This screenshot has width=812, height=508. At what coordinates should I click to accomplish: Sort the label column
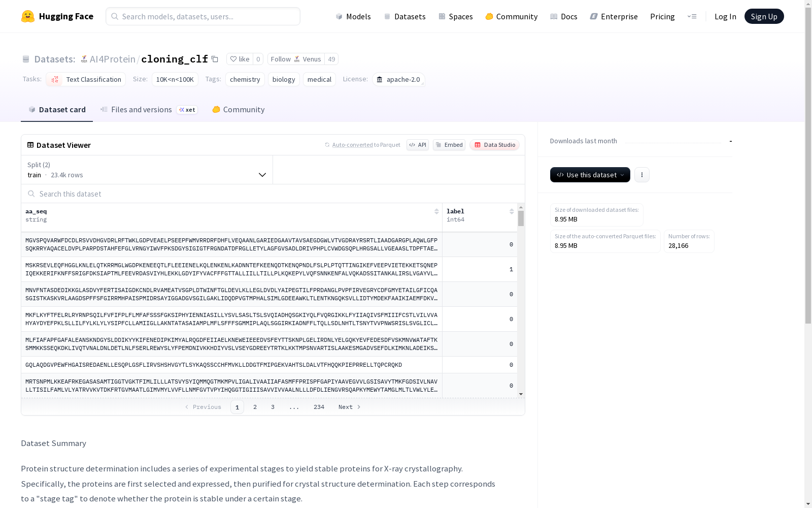coord(512,211)
